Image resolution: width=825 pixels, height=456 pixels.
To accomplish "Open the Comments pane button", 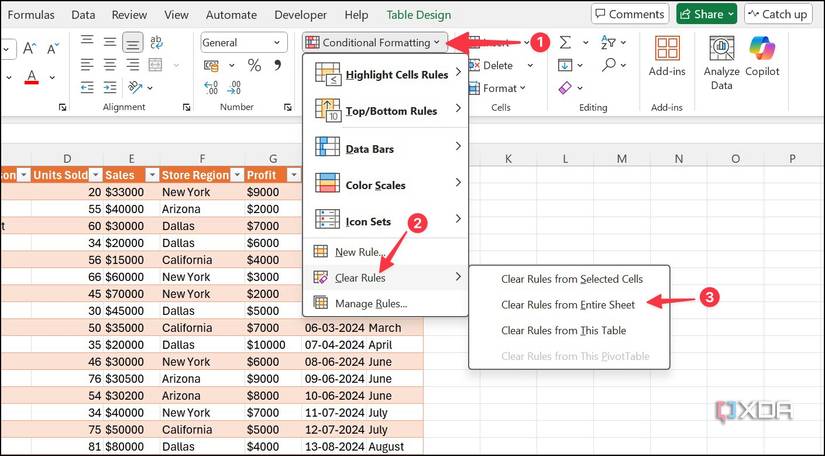I will 630,14.
